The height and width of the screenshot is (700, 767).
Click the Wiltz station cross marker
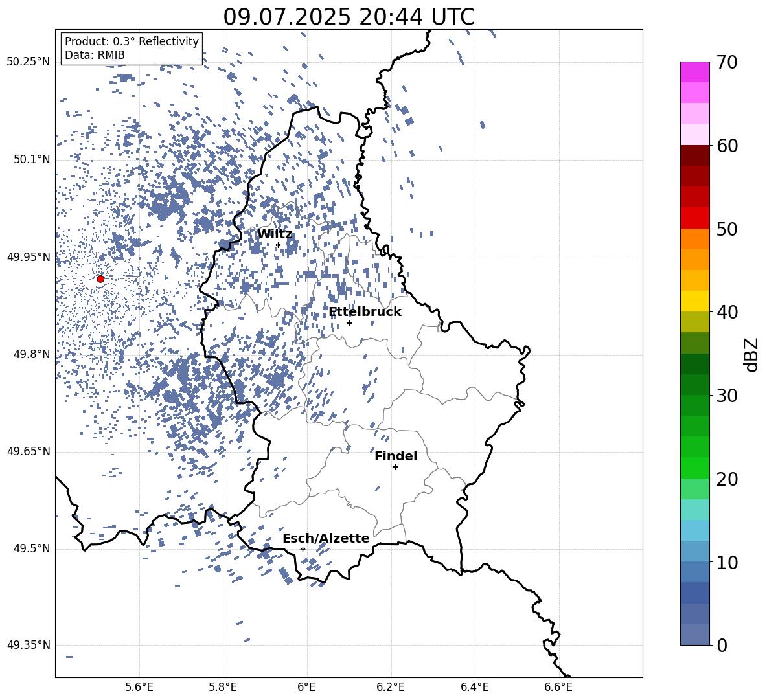[x=278, y=245]
